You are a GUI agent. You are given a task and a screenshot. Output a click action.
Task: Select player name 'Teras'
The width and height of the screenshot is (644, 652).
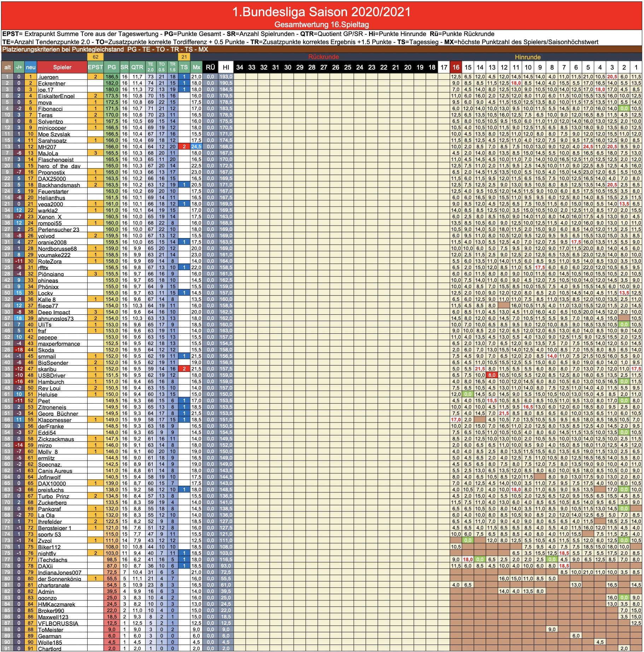tap(45, 115)
